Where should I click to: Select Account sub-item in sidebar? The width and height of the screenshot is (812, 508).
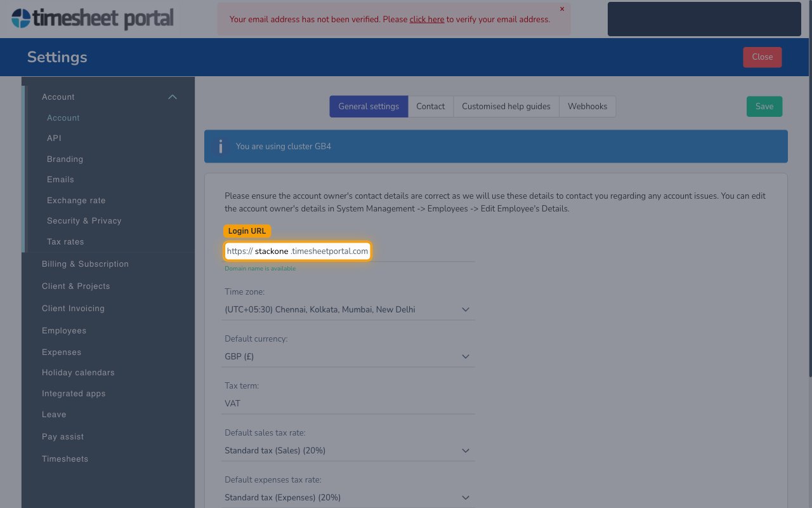coord(63,118)
